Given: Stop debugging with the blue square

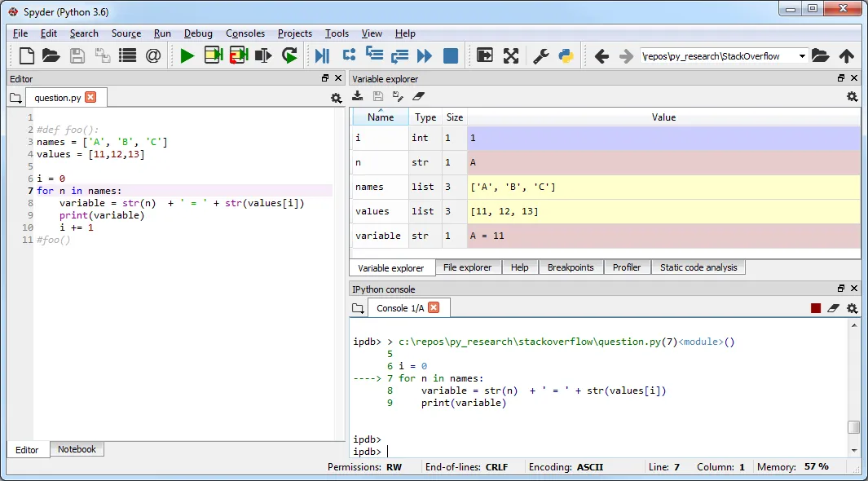Looking at the screenshot, I should click(x=451, y=55).
